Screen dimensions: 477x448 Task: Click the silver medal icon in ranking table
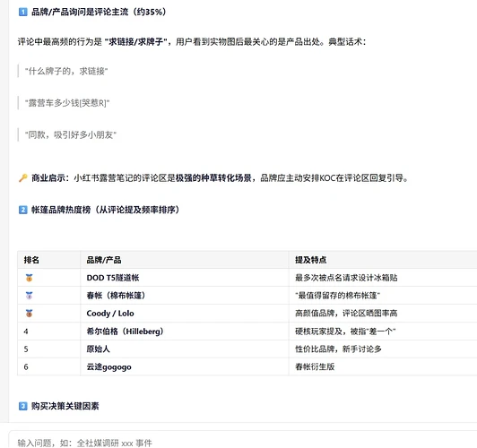point(29,296)
